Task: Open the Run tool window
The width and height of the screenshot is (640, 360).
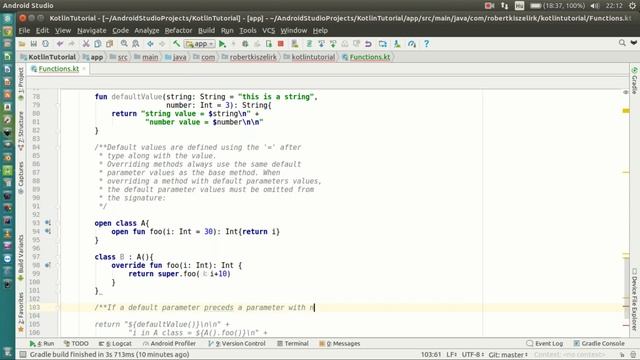Action: [x=42, y=344]
